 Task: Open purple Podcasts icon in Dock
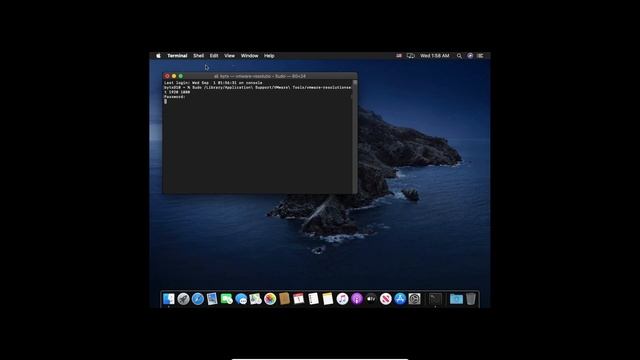357,299
